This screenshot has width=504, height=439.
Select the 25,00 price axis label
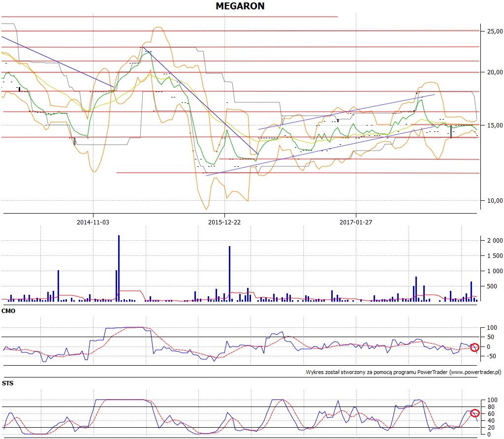495,31
